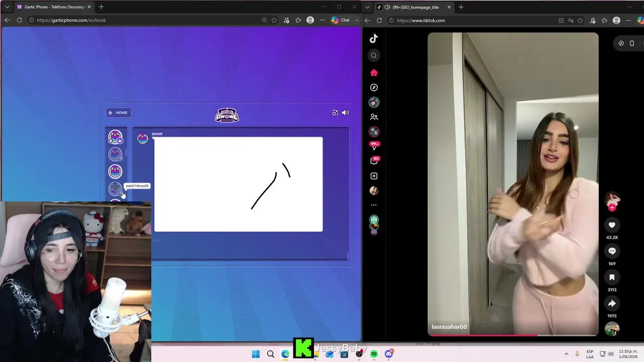Reload the Gartic Phone page

pyautogui.click(x=19, y=20)
